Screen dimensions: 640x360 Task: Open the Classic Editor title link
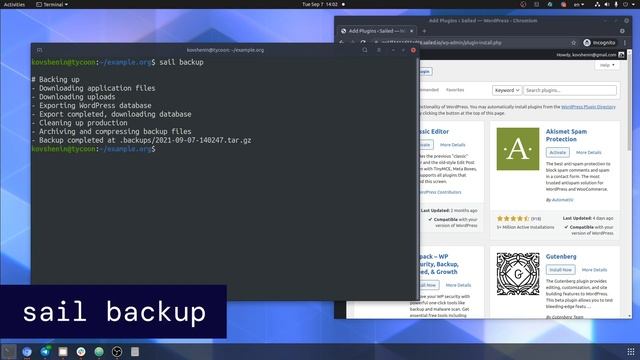[x=434, y=131]
